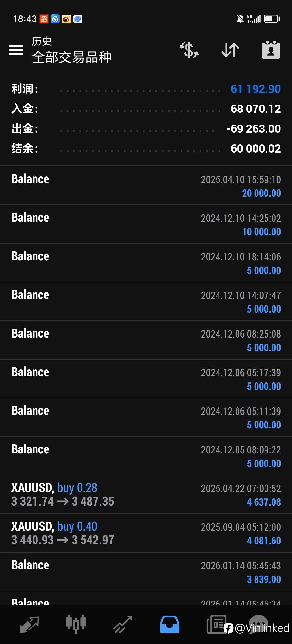Open the hamburger navigation menu

(16, 50)
